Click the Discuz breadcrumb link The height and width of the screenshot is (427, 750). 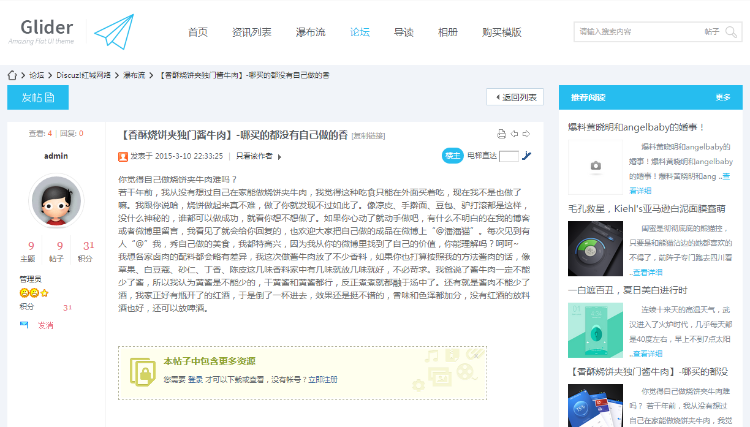pyautogui.click(x=83, y=75)
